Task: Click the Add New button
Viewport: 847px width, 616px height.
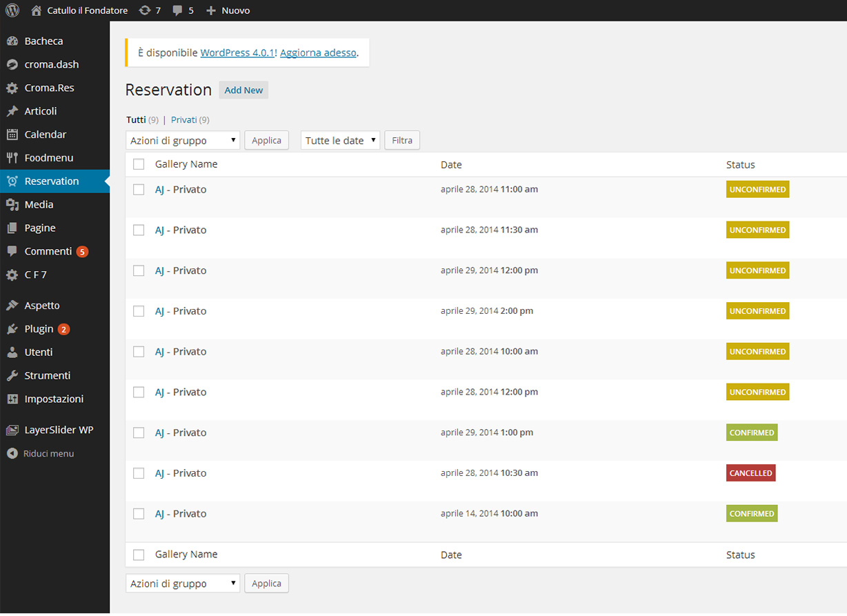Action: [243, 90]
